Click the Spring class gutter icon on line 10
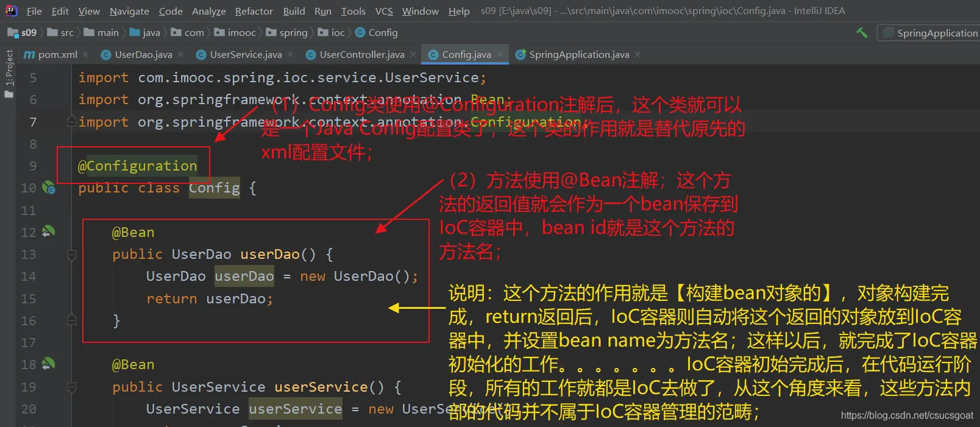Viewport: 980px width, 427px height. click(49, 188)
